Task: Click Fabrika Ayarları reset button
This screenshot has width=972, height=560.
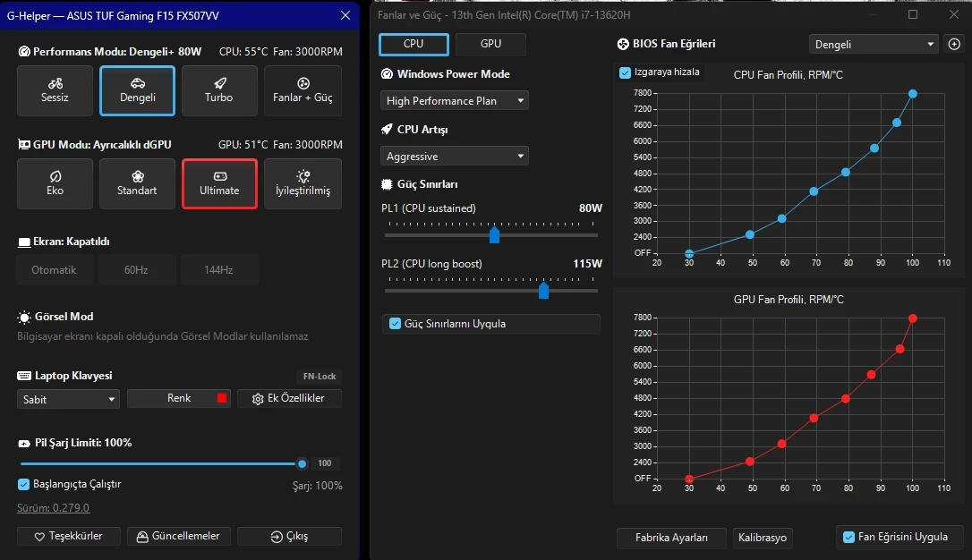Action: tap(671, 538)
